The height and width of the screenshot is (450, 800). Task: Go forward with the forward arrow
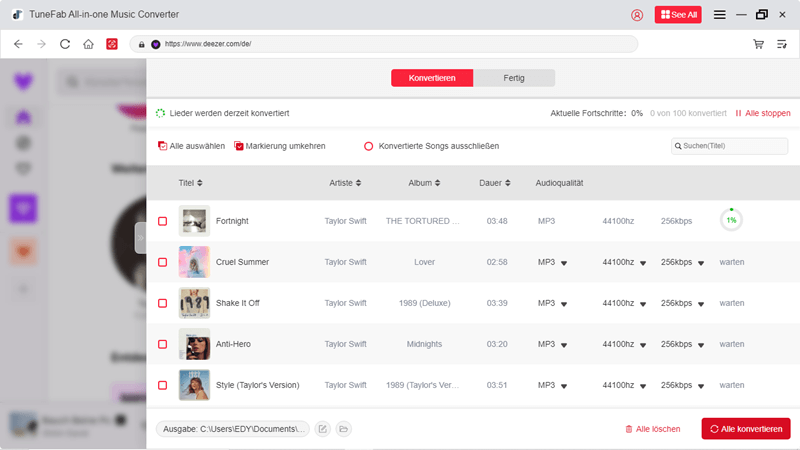[x=41, y=44]
